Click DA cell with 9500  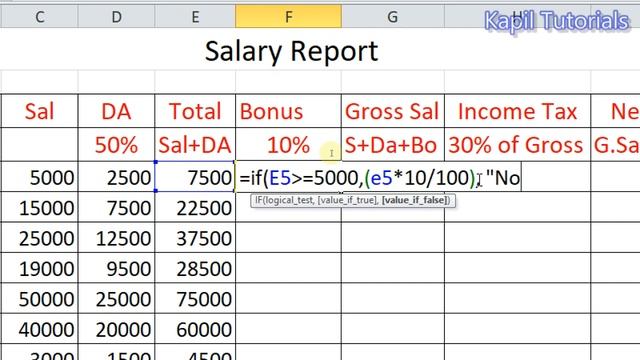116,268
